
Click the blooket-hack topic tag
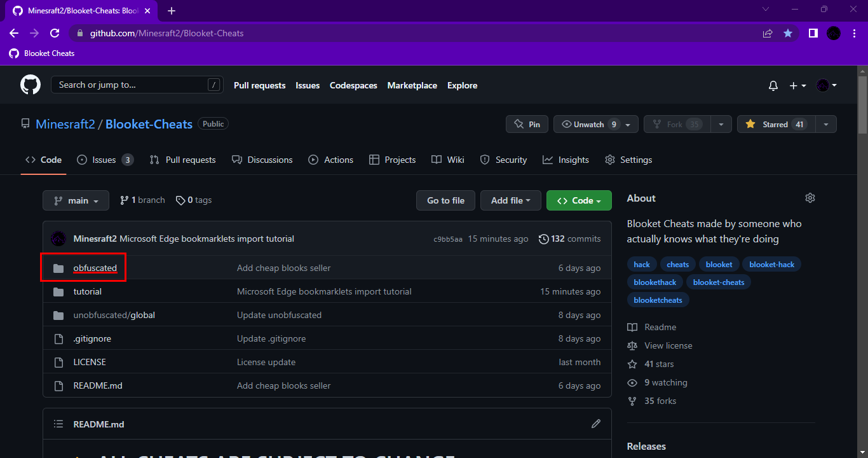click(x=772, y=265)
